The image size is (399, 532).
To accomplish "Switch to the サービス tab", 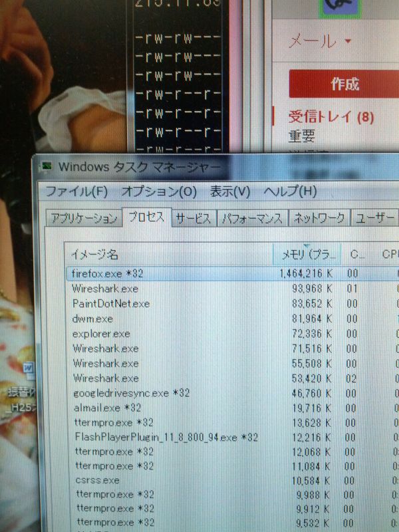I will pos(194,218).
